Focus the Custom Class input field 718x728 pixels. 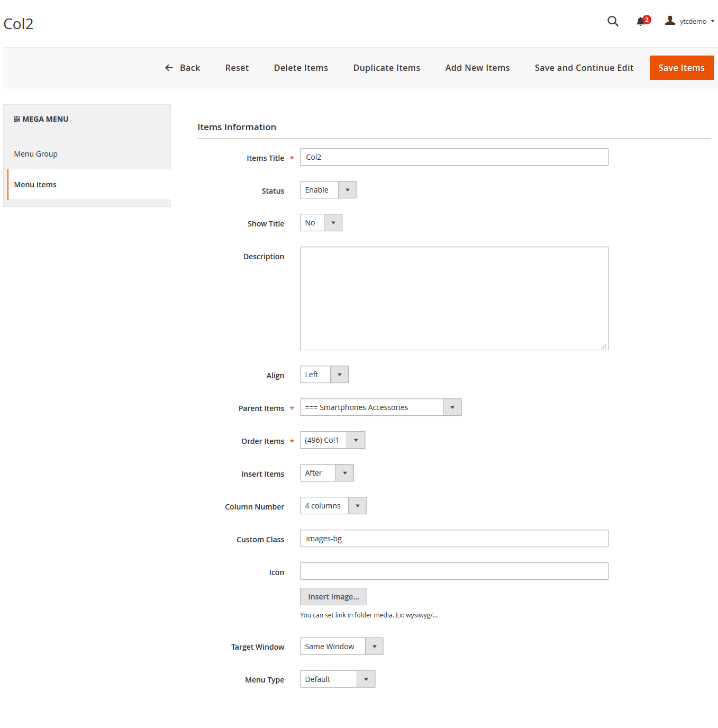click(x=454, y=539)
